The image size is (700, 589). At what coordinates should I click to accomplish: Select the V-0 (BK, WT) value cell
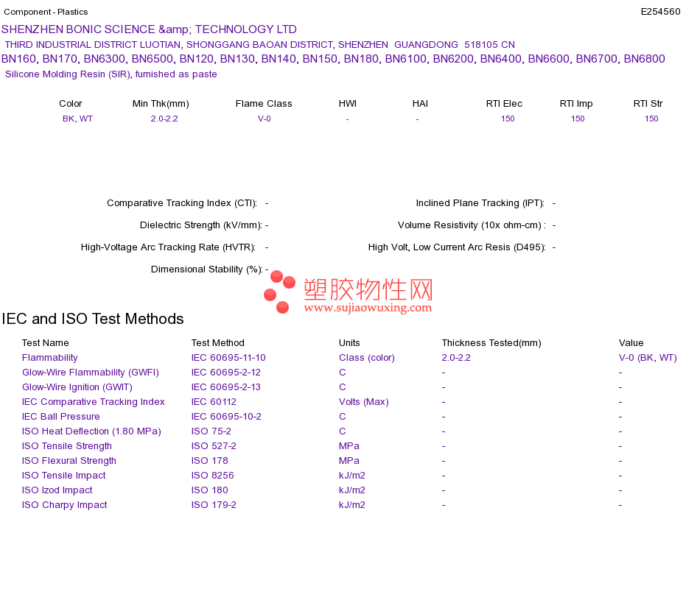[x=648, y=357]
